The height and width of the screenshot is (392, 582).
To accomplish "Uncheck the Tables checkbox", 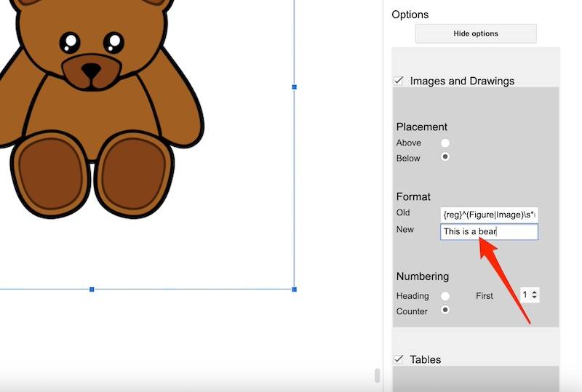I will pyautogui.click(x=398, y=359).
